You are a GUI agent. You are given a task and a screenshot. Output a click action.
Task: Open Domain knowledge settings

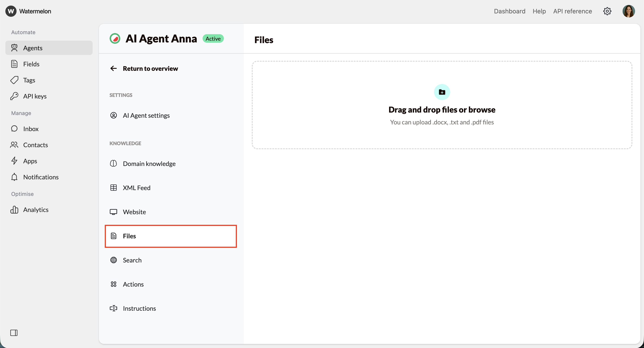(x=149, y=164)
